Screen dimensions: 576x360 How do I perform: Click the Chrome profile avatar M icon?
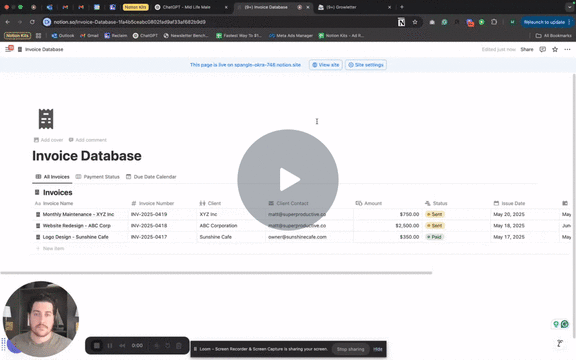512,22
